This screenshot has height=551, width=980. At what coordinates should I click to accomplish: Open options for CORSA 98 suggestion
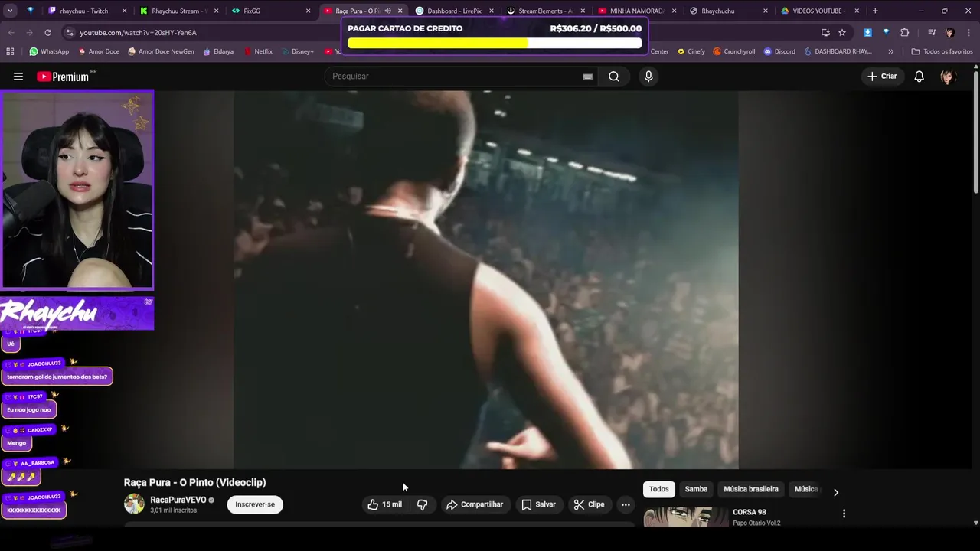pos(844,514)
